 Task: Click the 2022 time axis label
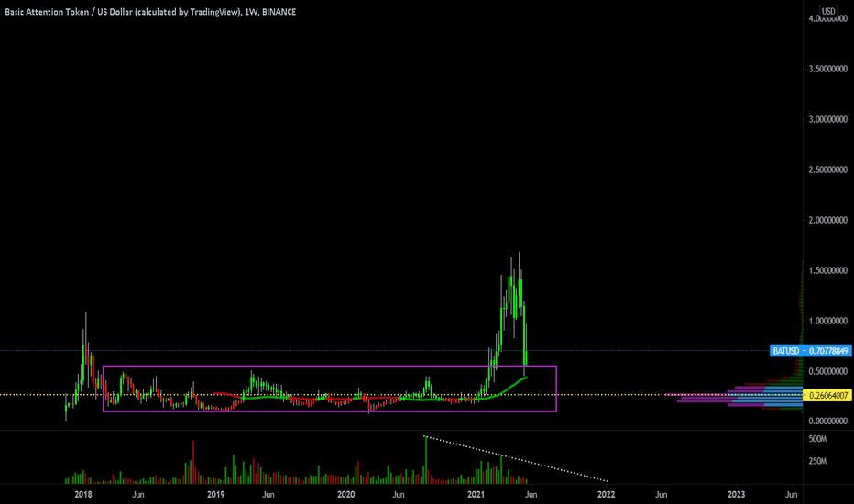pos(607,495)
